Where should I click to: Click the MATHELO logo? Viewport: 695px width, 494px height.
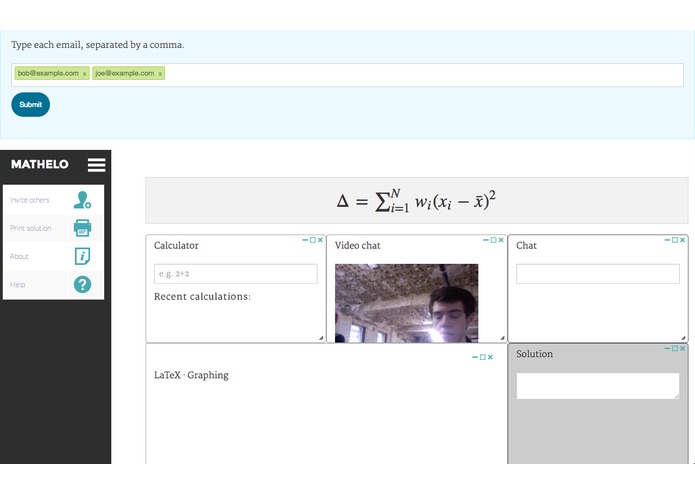coord(39,164)
